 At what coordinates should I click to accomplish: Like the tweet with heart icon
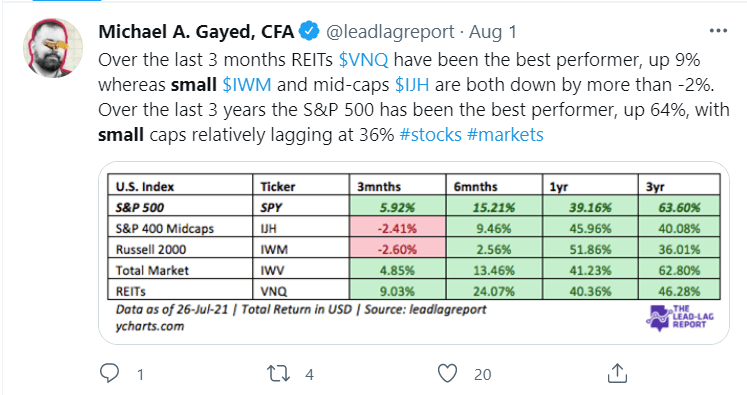[x=447, y=374]
